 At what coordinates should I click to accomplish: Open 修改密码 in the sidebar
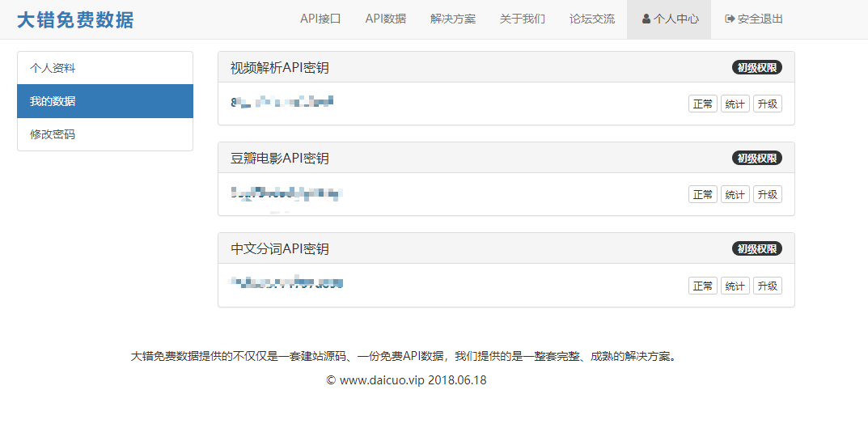coord(105,134)
